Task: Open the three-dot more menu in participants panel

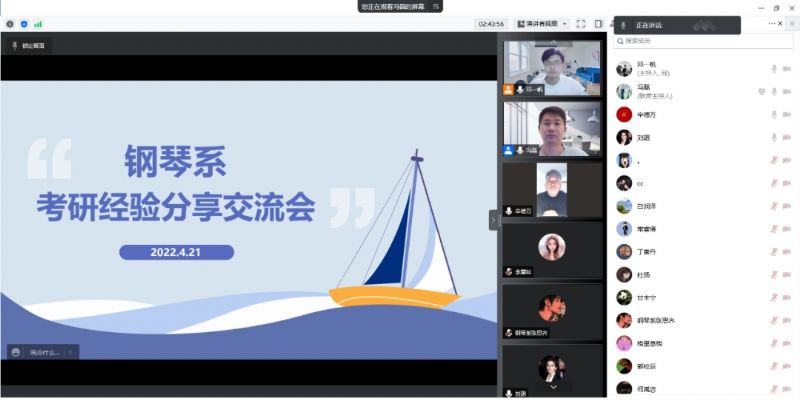Action: 773,23
